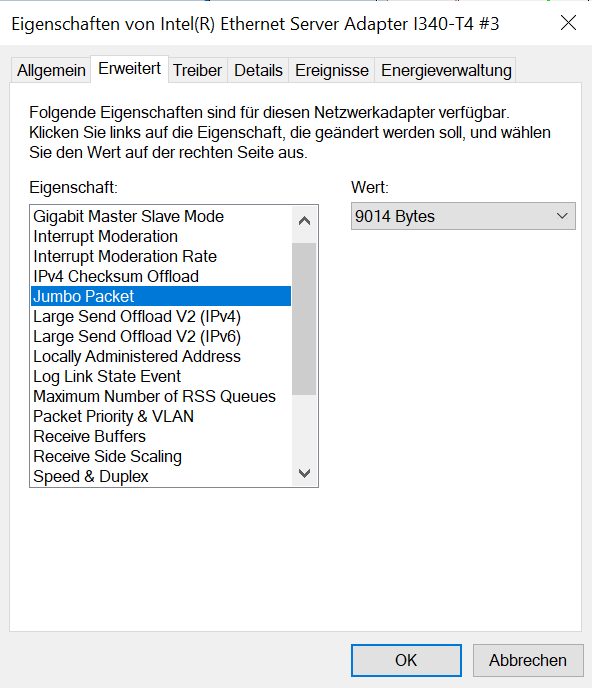Confirm changes with the OK button

point(406,660)
